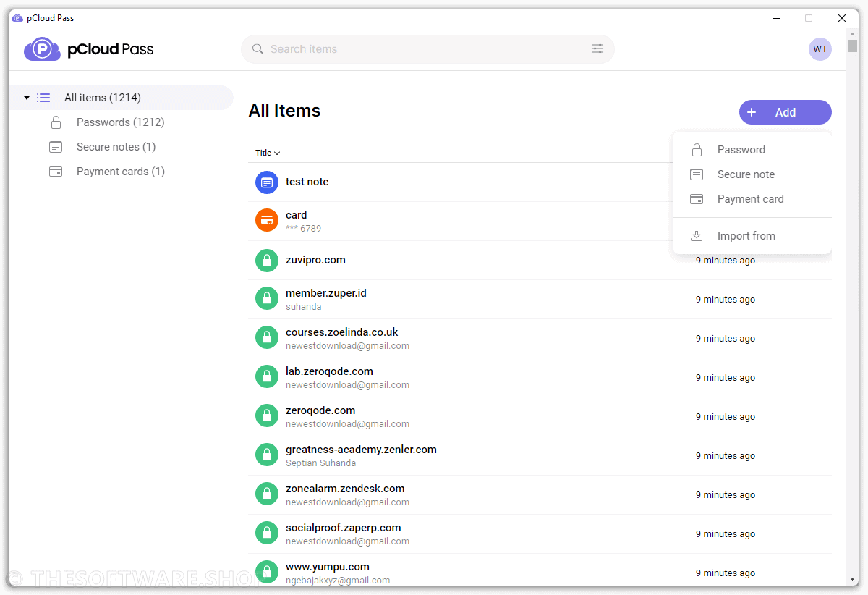The height and width of the screenshot is (595, 868).
Task: Click the lock icon beside zonealarm.zendesk.com
Action: (x=267, y=494)
